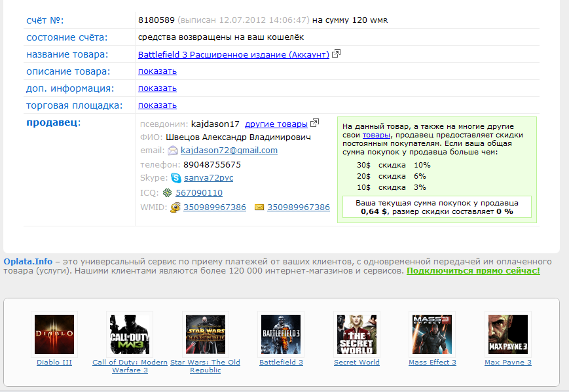The width and height of the screenshot is (569, 392).
Task: Click status средства возвращены на ваш кошелёк
Action: click(x=221, y=37)
